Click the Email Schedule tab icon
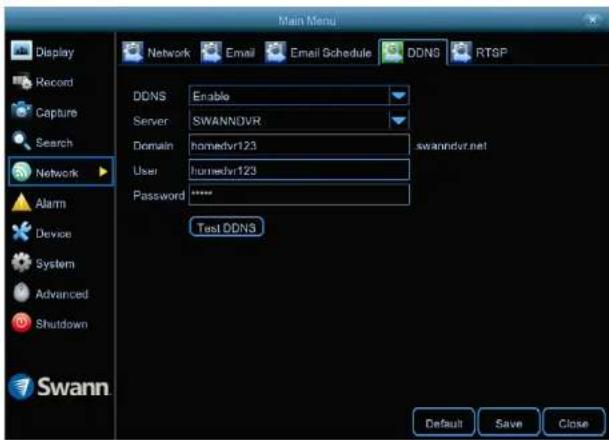The height and width of the screenshot is (440, 609). pos(275,52)
